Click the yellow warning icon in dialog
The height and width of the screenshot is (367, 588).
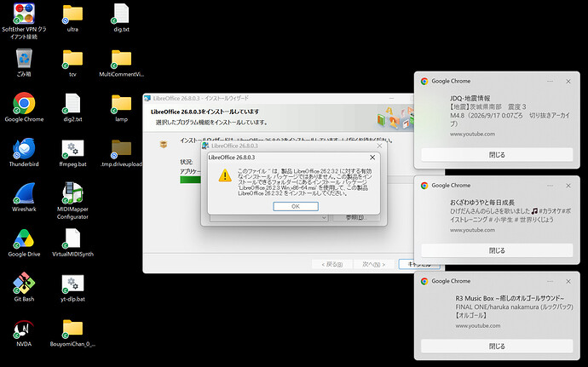(225, 175)
